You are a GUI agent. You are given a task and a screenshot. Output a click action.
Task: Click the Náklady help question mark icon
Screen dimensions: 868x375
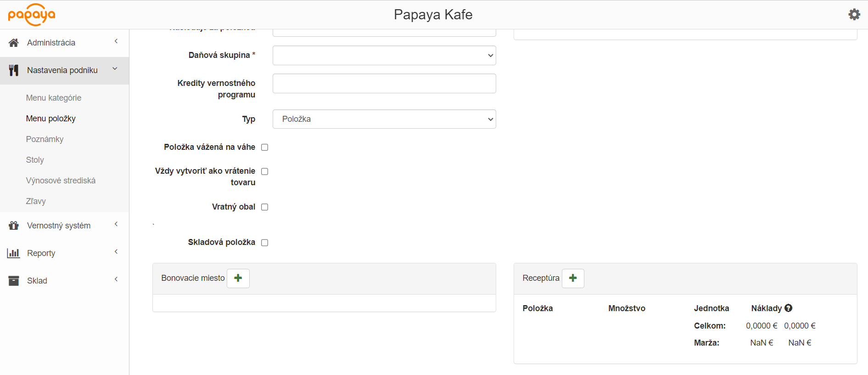pyautogui.click(x=788, y=308)
